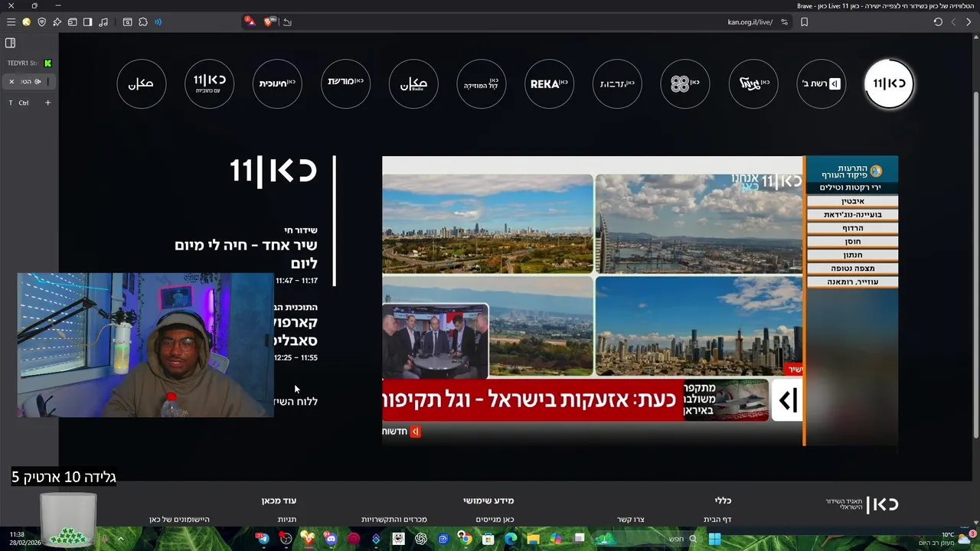Click footer link תגיות
980x551 pixels.
pyautogui.click(x=287, y=520)
